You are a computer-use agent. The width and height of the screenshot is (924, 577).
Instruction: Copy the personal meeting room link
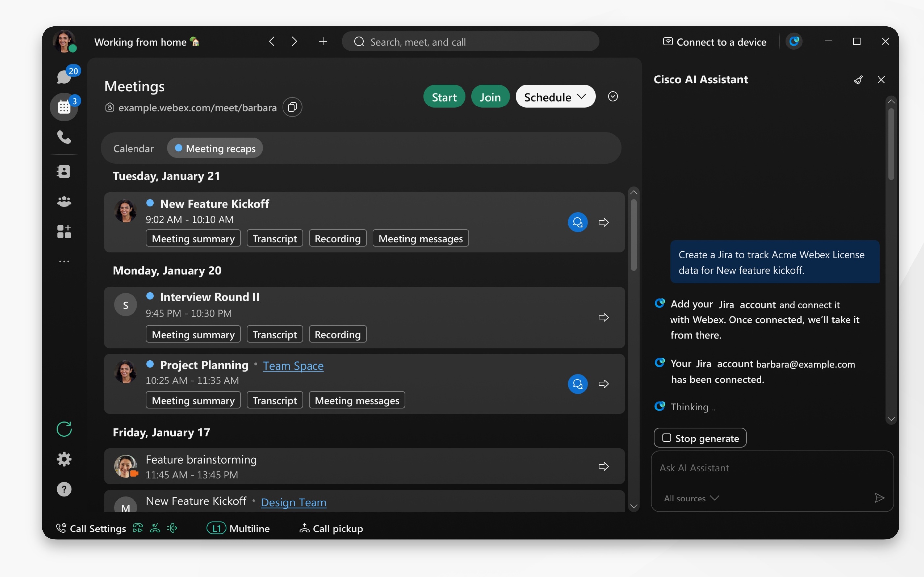coord(291,107)
